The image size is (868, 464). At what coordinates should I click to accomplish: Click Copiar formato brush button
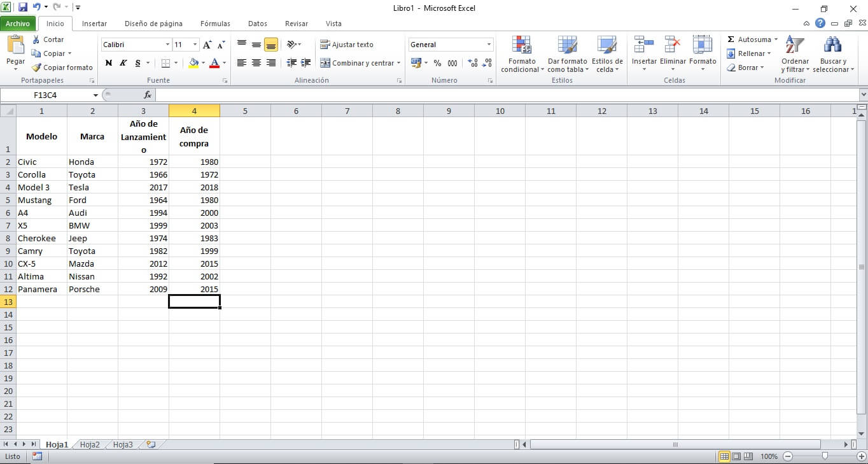pos(62,67)
